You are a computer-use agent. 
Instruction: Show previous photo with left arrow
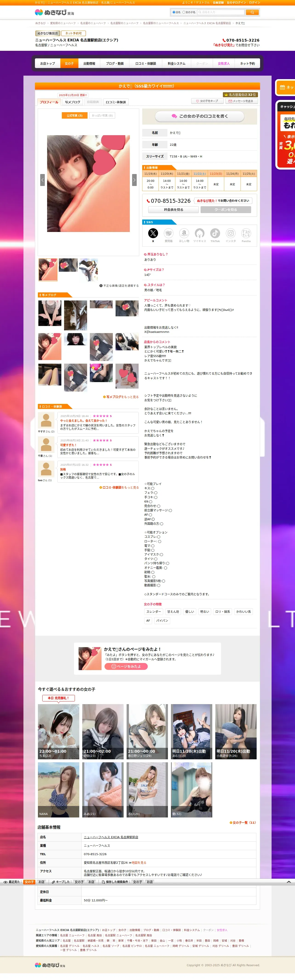(42, 180)
